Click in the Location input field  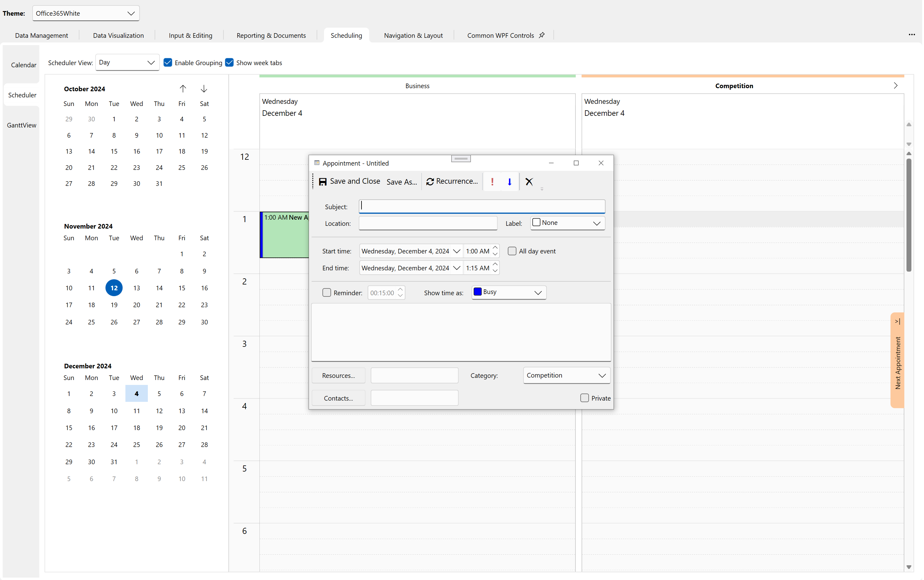[428, 223]
